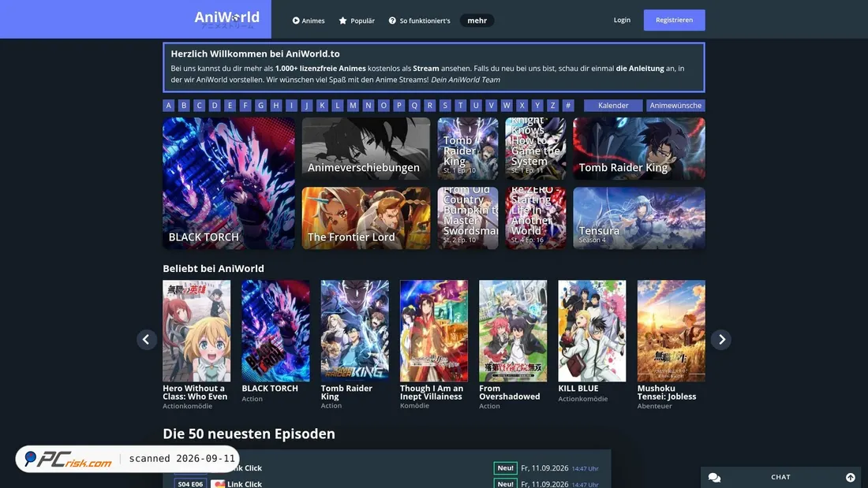The height and width of the screenshot is (488, 868).
Task: Open the wide Tomb Raider King tile
Action: click(x=639, y=148)
